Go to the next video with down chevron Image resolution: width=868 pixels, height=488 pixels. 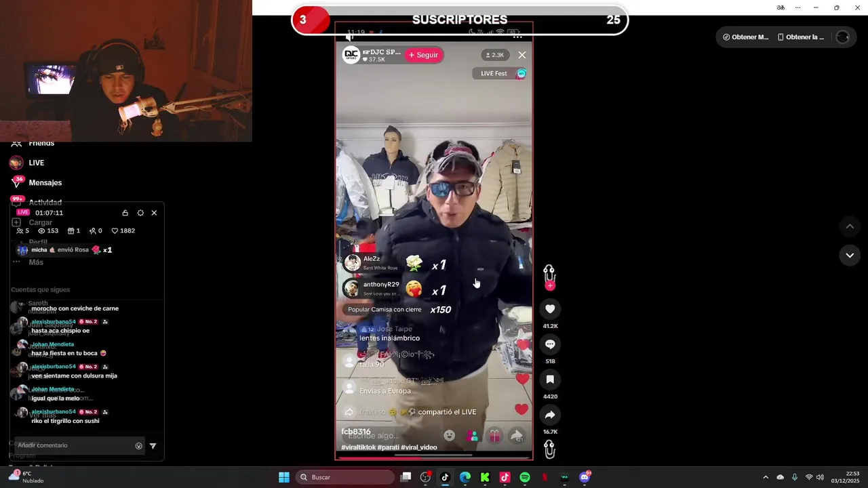850,256
